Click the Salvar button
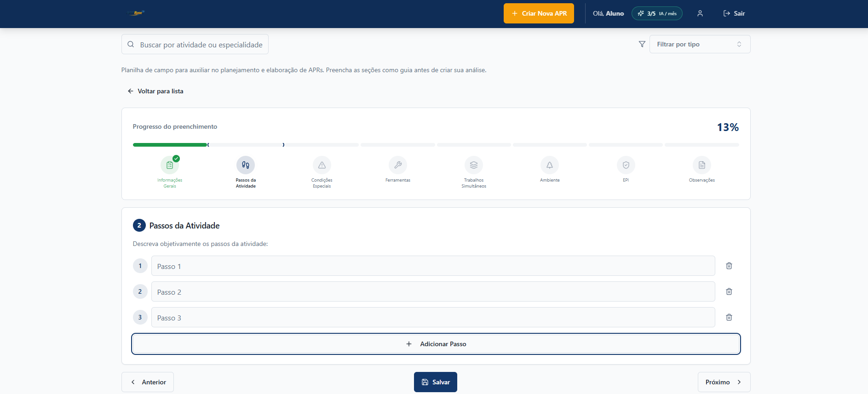The height and width of the screenshot is (394, 868). click(436, 382)
